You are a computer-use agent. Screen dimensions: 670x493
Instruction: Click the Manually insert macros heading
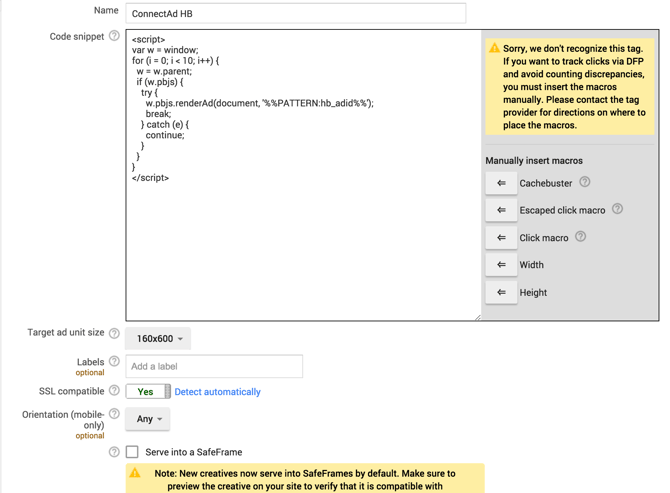pos(534,161)
